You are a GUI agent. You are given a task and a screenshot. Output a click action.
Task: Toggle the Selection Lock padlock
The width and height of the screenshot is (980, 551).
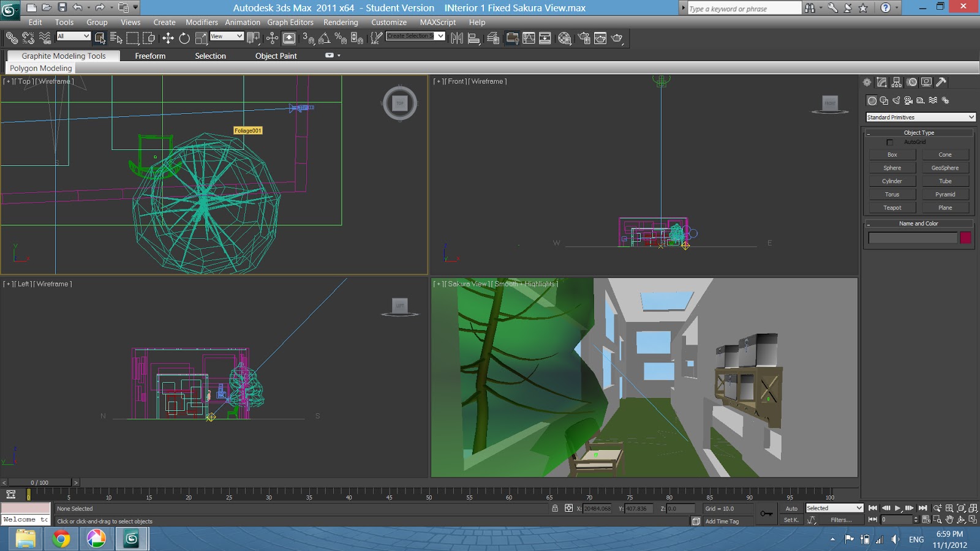coord(555,508)
